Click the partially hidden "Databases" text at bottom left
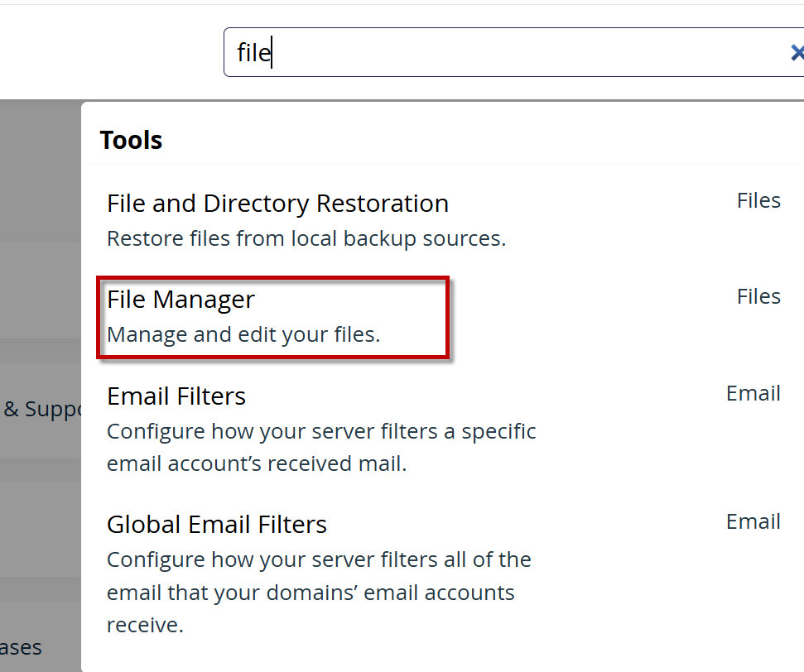804x672 pixels. 22,647
